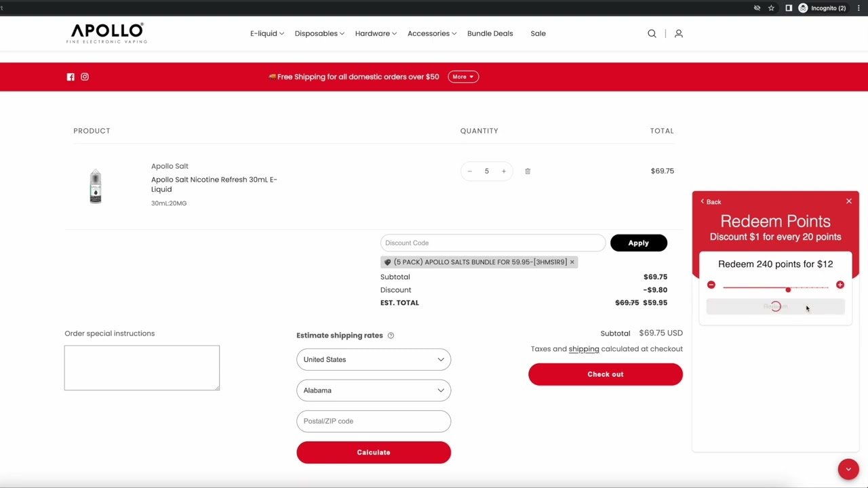Increase quantity with plus button
This screenshot has width=868, height=488.
point(504,171)
